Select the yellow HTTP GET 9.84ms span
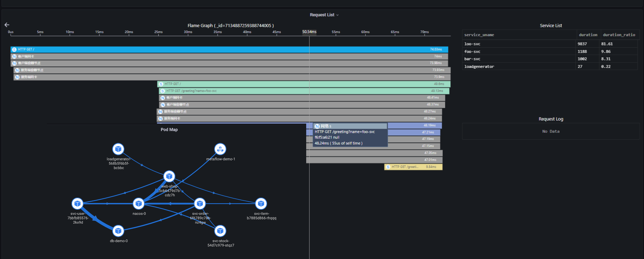644x259 pixels. [413, 167]
